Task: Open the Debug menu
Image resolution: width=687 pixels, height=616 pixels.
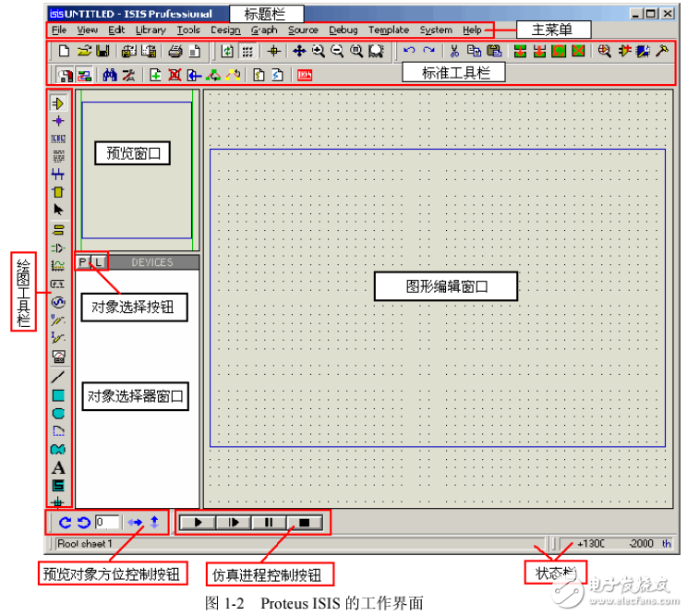Action: pyautogui.click(x=343, y=30)
